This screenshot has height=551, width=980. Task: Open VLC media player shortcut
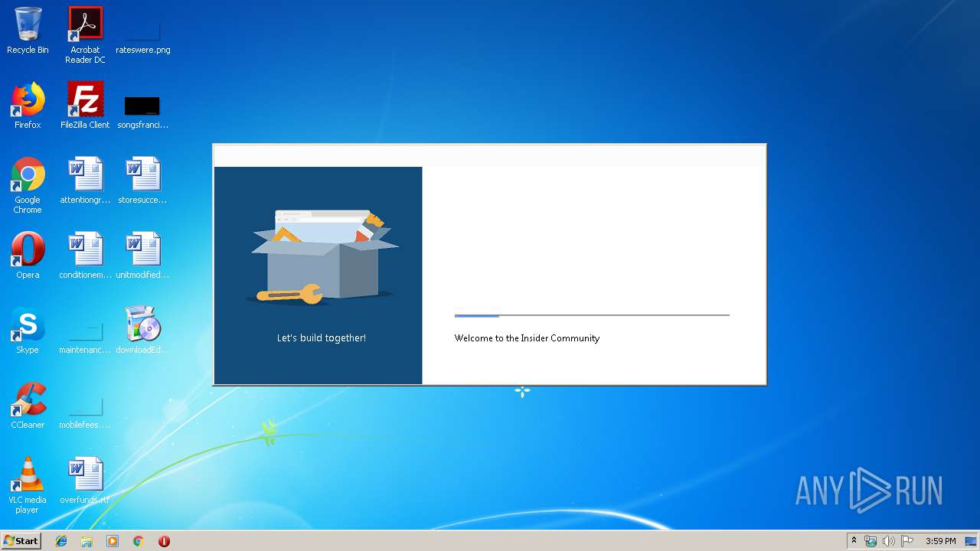point(28,485)
